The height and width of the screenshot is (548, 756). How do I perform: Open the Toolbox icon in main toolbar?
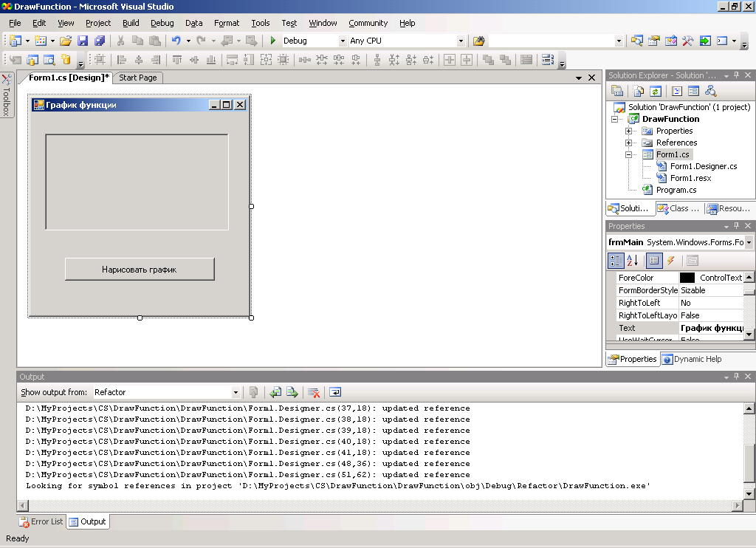pos(687,41)
